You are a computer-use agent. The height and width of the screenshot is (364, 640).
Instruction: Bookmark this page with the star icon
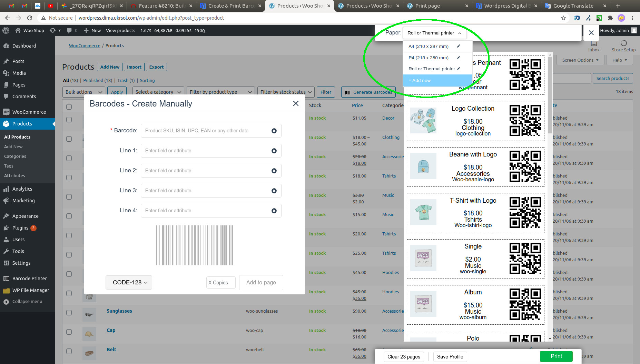tap(563, 18)
